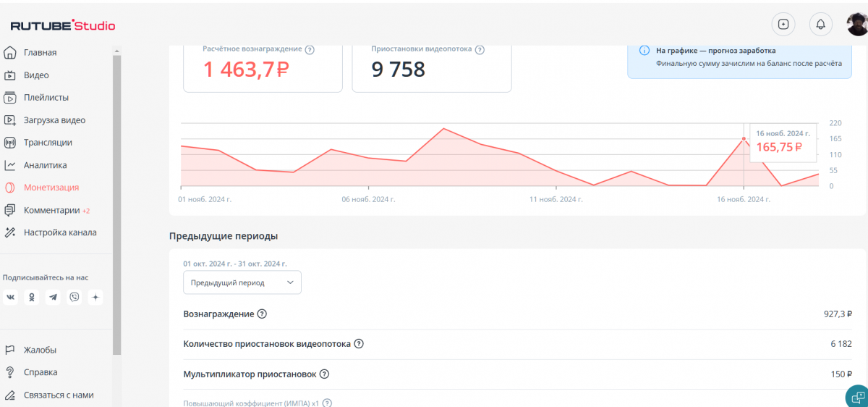868x407 pixels.
Task: Expand the Предыдущий период dropdown
Action: pos(242,282)
